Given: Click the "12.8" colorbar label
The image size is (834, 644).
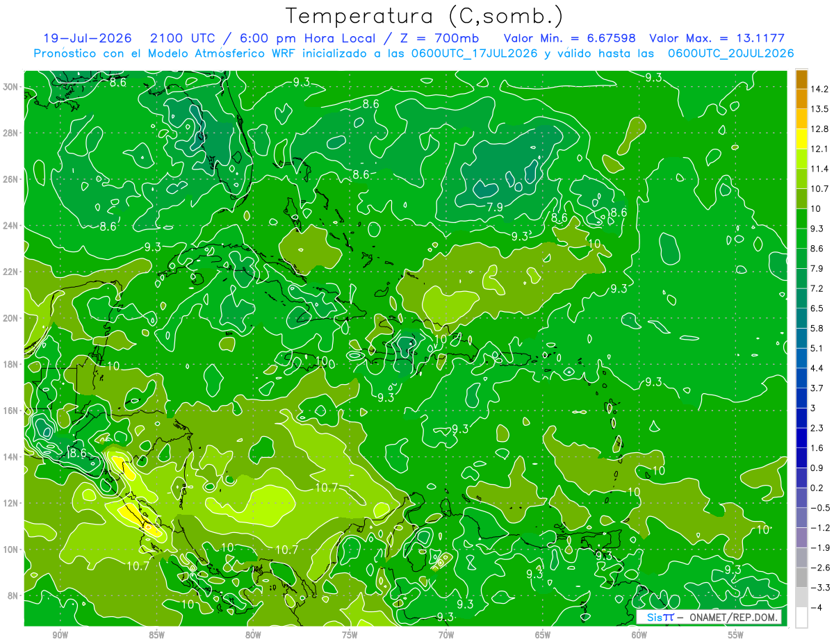Looking at the screenshot, I should tap(819, 129).
